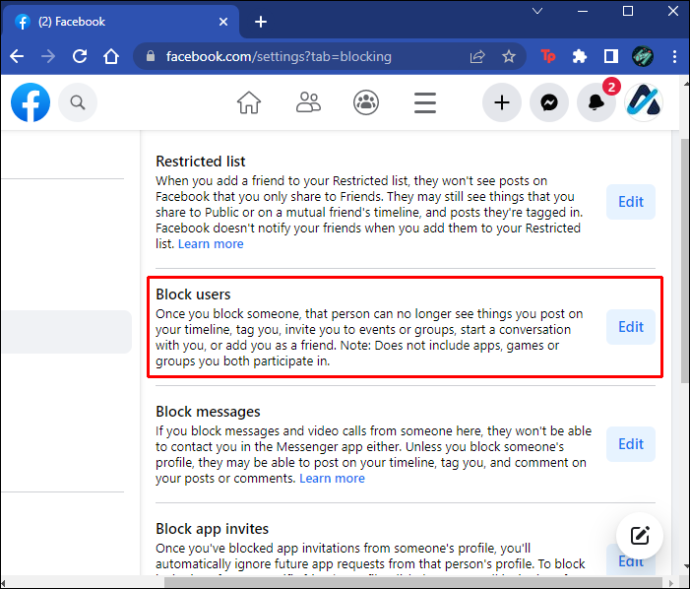Viewport: 690px width, 589px height.
Task: Open the Extensions puzzle icon
Action: [580, 56]
